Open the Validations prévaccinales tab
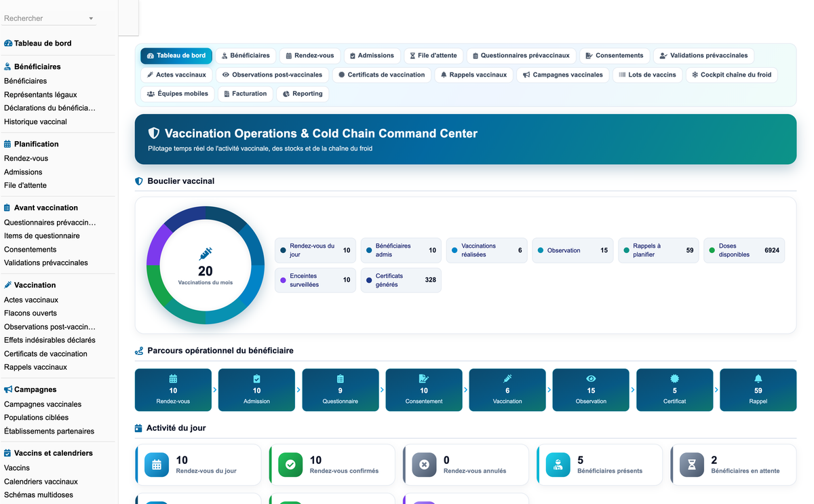The width and height of the screenshot is (814, 504). click(x=703, y=56)
